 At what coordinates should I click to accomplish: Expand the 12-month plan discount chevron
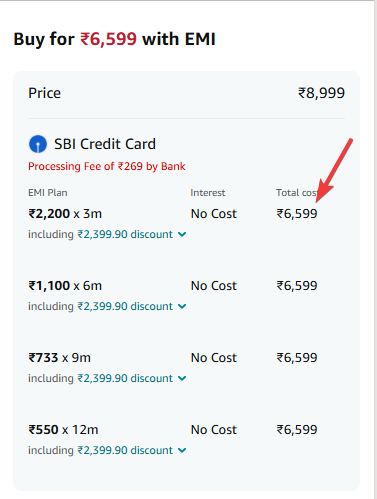click(182, 450)
